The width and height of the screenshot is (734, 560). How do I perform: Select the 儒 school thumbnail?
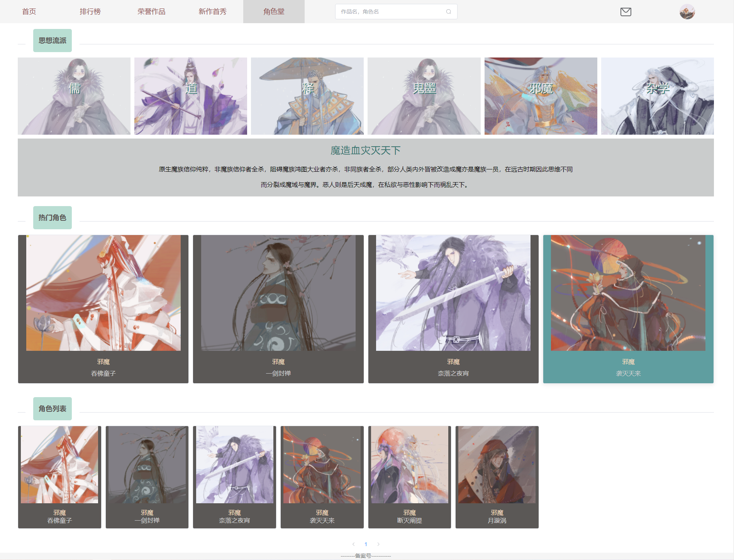(74, 96)
